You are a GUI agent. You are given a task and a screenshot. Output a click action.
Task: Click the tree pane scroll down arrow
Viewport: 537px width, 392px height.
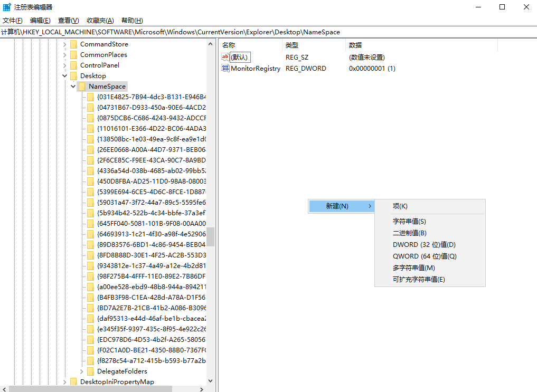[x=211, y=380]
